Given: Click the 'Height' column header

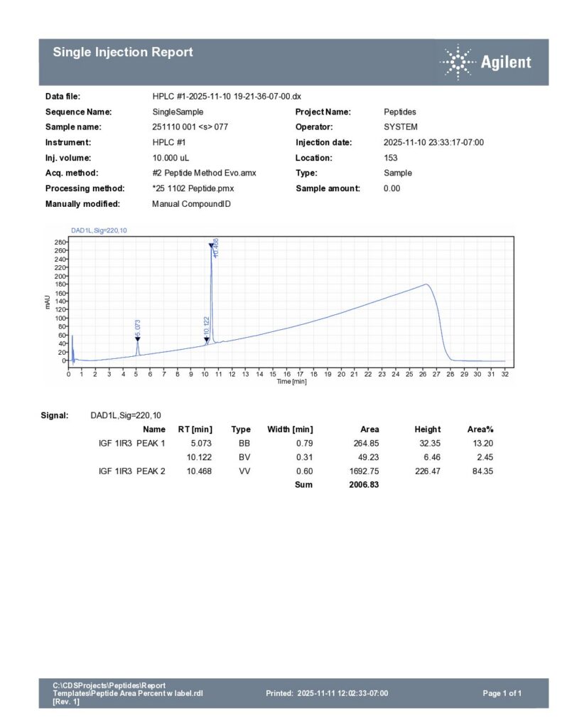Looking at the screenshot, I should tap(428, 429).
